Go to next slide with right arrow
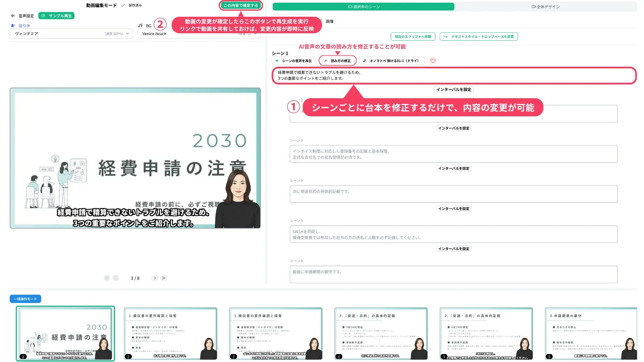The image size is (644, 362). point(155,278)
